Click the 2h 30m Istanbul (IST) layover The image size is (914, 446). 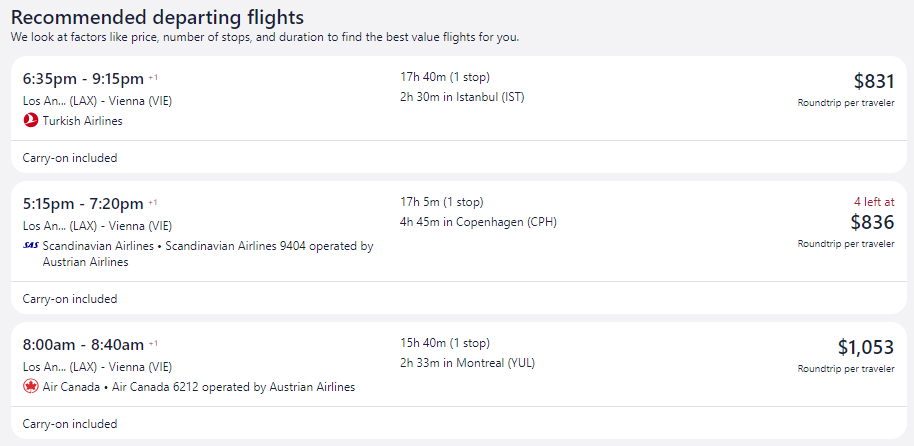(x=462, y=97)
